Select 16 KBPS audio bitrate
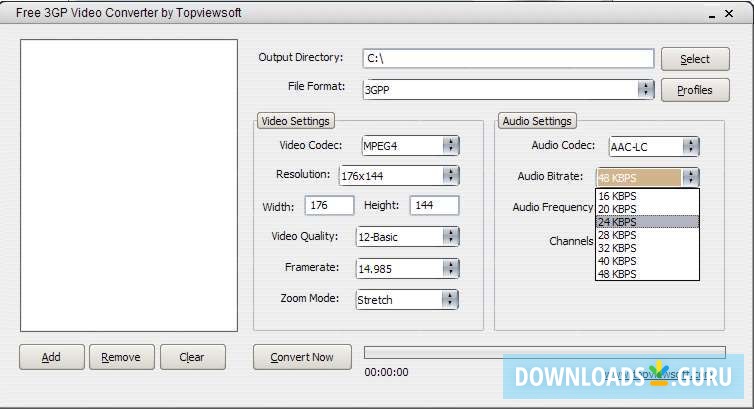 [x=647, y=196]
